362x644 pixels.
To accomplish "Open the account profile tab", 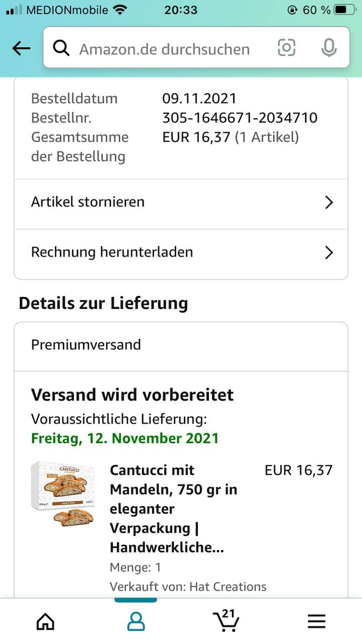I will pyautogui.click(x=136, y=622).
